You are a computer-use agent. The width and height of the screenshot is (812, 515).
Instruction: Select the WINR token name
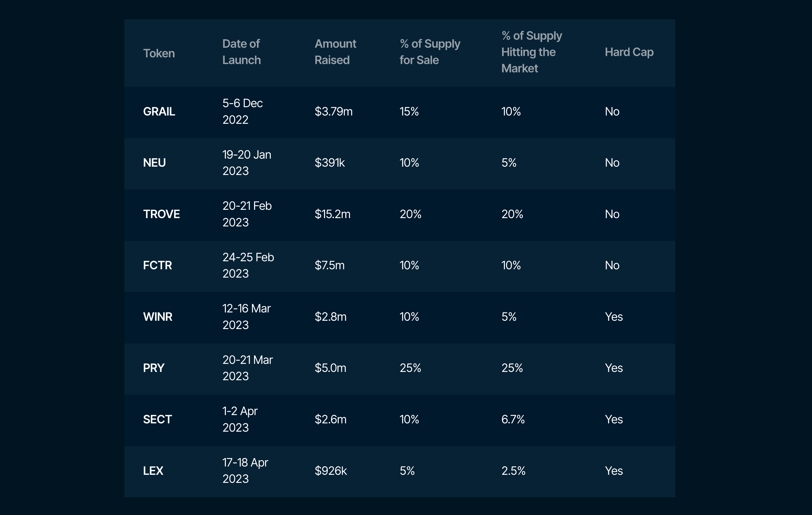point(158,317)
